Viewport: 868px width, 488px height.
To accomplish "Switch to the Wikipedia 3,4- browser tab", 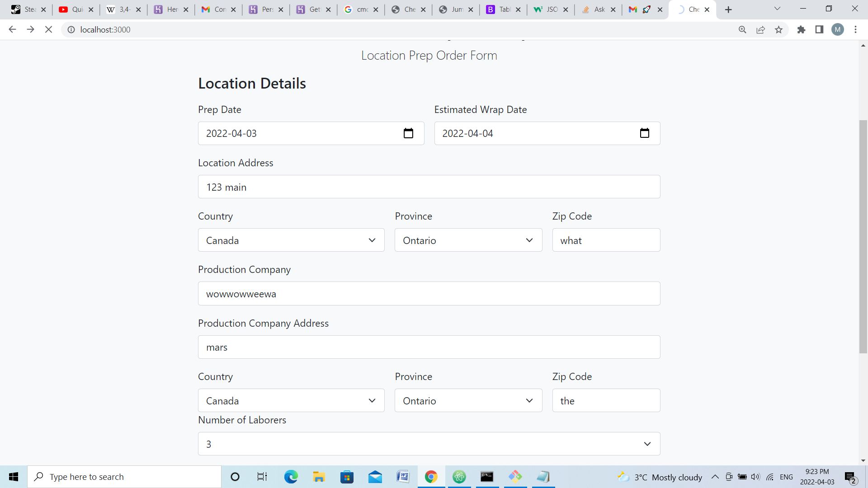I will point(123,9).
